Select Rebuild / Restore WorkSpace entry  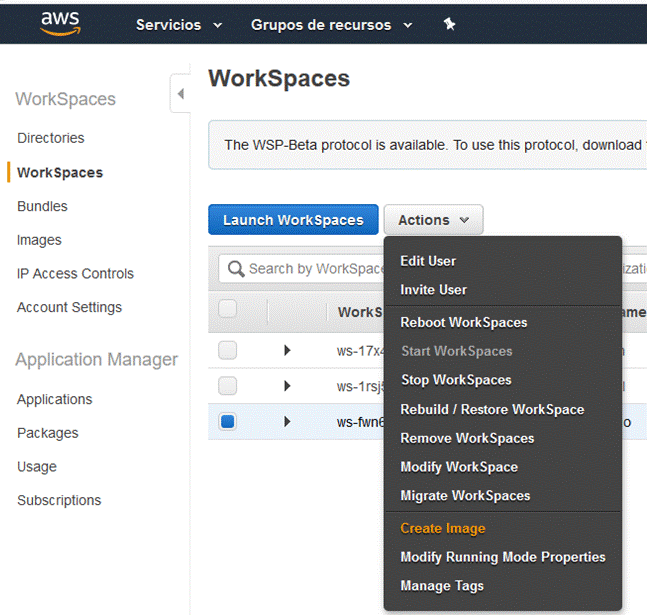click(x=492, y=409)
